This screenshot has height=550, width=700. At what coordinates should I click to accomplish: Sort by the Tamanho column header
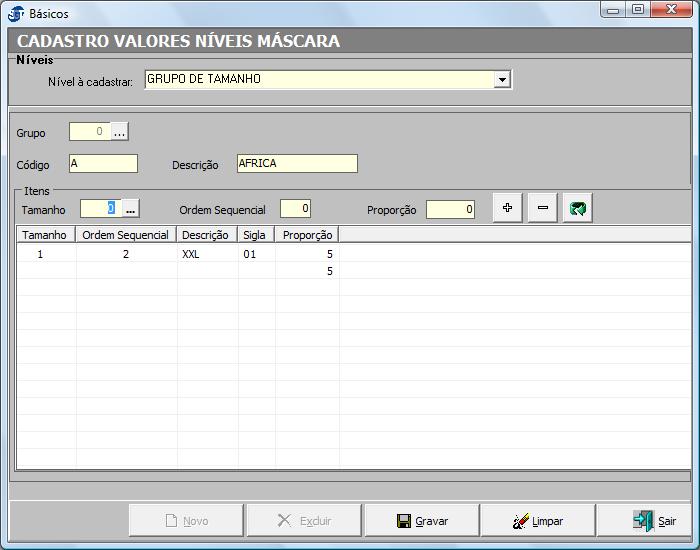click(45, 235)
